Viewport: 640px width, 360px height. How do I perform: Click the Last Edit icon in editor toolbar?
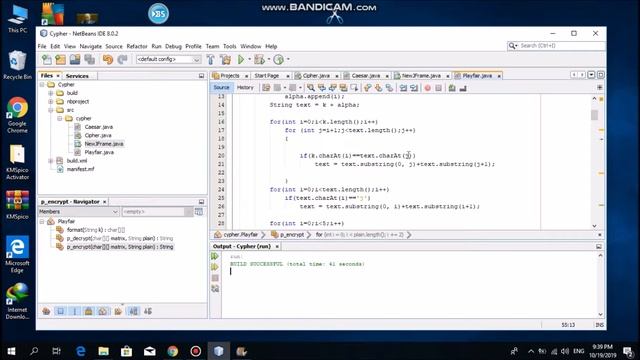(266, 88)
